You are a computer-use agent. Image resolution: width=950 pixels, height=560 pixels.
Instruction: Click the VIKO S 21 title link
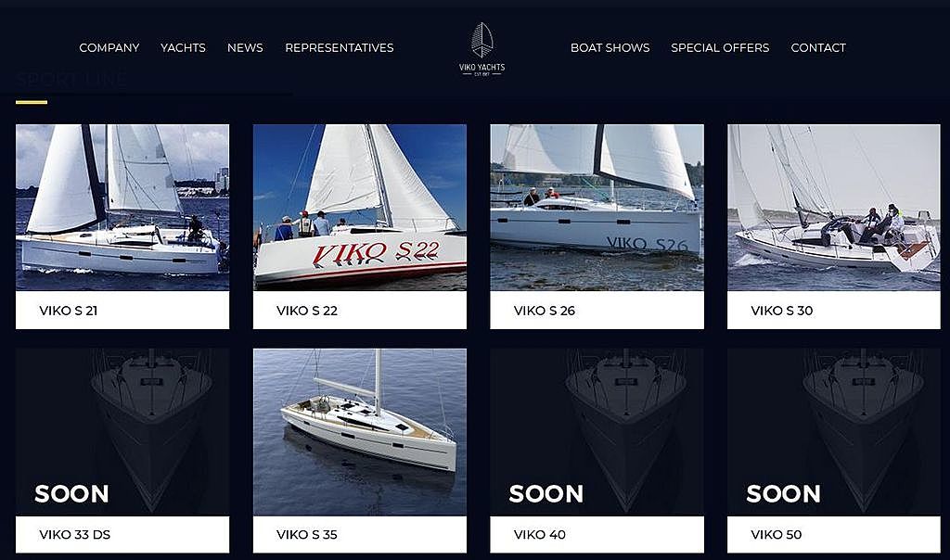coord(69,311)
